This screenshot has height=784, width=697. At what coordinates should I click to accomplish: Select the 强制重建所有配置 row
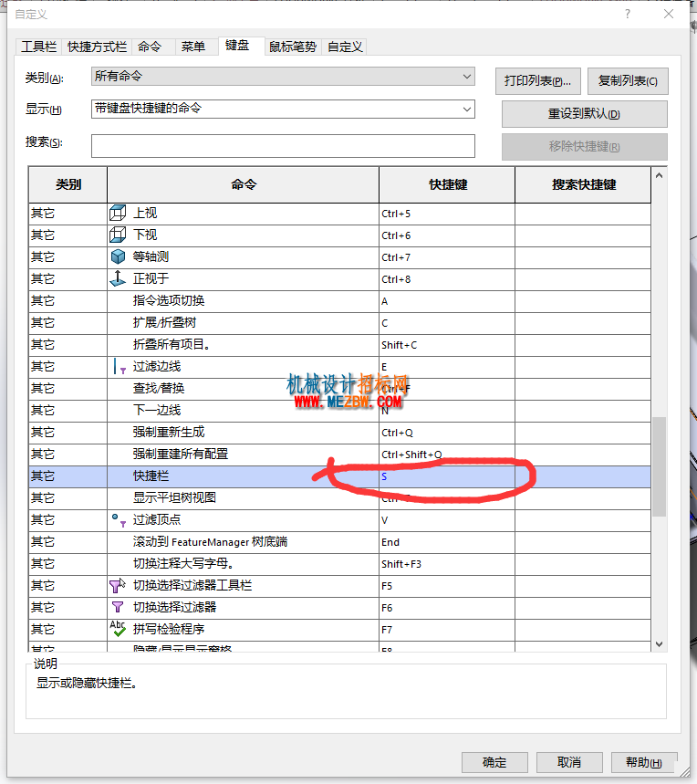pos(339,455)
